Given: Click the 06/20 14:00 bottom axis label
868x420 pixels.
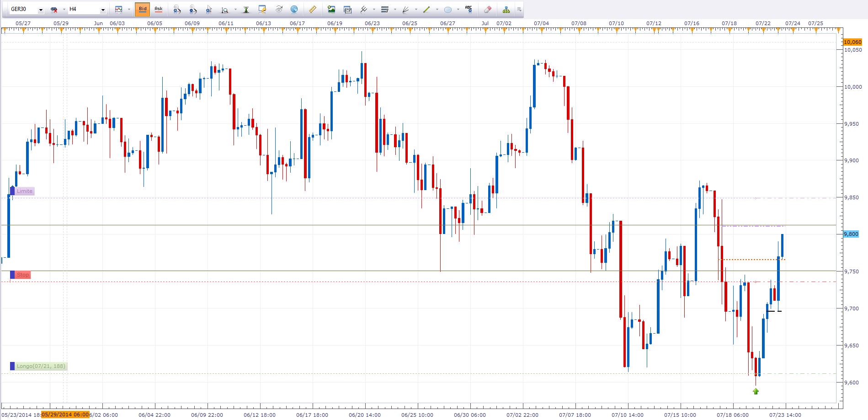Looking at the screenshot, I should [x=365, y=415].
